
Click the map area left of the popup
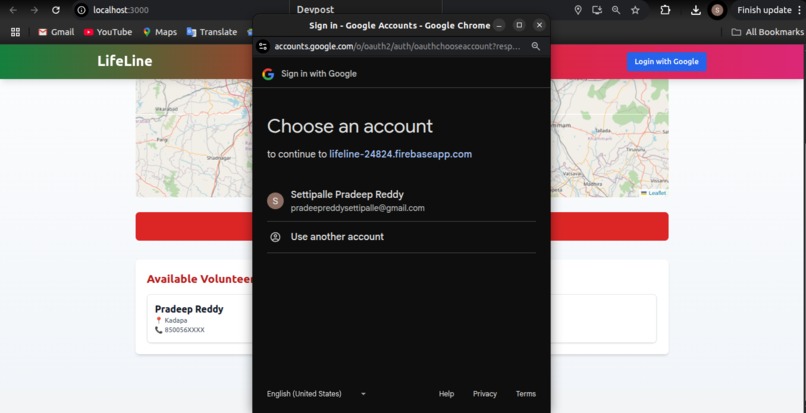(194, 138)
